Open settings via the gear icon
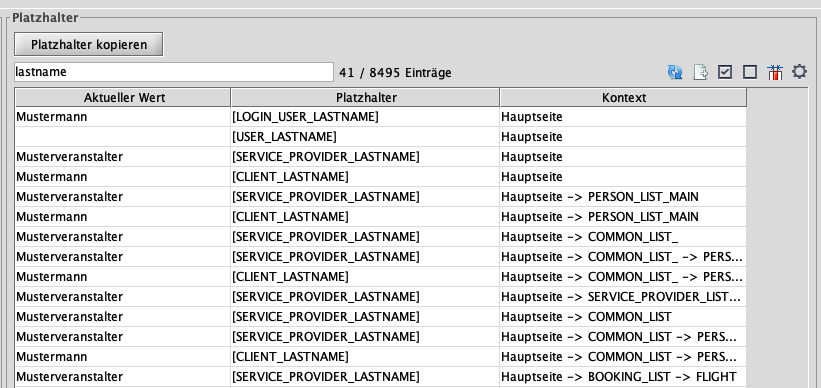 [799, 71]
